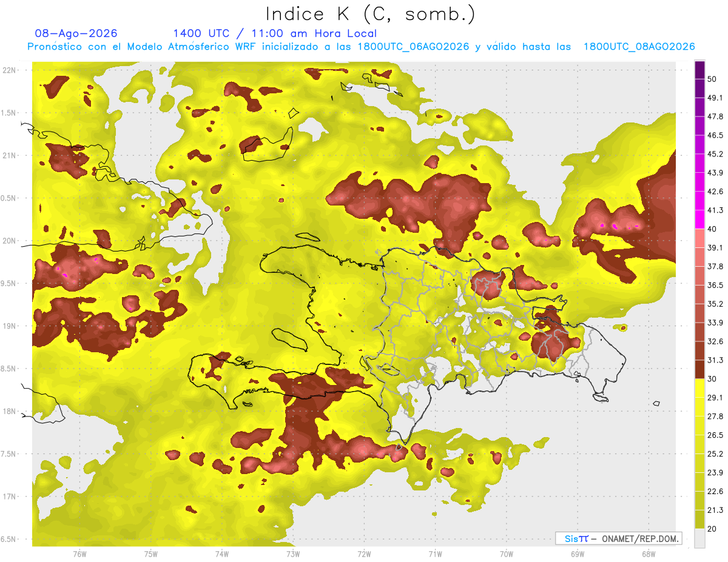This screenshot has height=562, width=728.
Task: Click the WRF model forecast description line
Action: coord(361,47)
